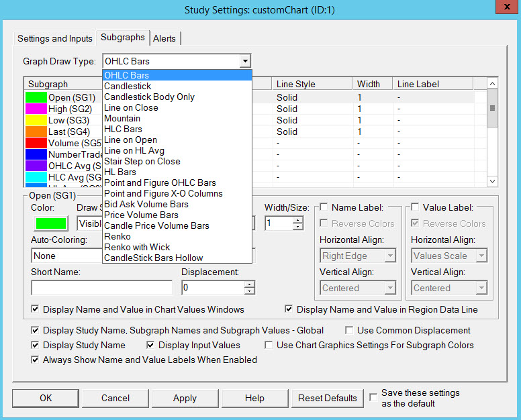Decrease Width/Size spinner value
521x420 pixels.
click(298, 227)
